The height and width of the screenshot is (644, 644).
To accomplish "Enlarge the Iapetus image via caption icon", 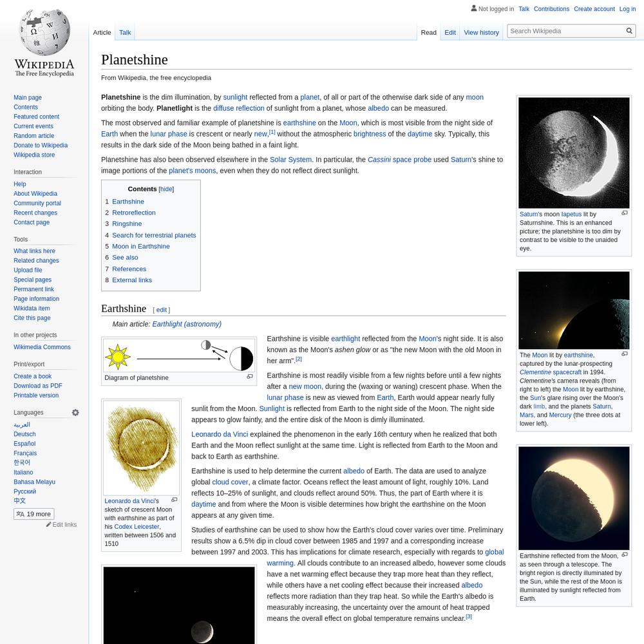I will tap(624, 213).
